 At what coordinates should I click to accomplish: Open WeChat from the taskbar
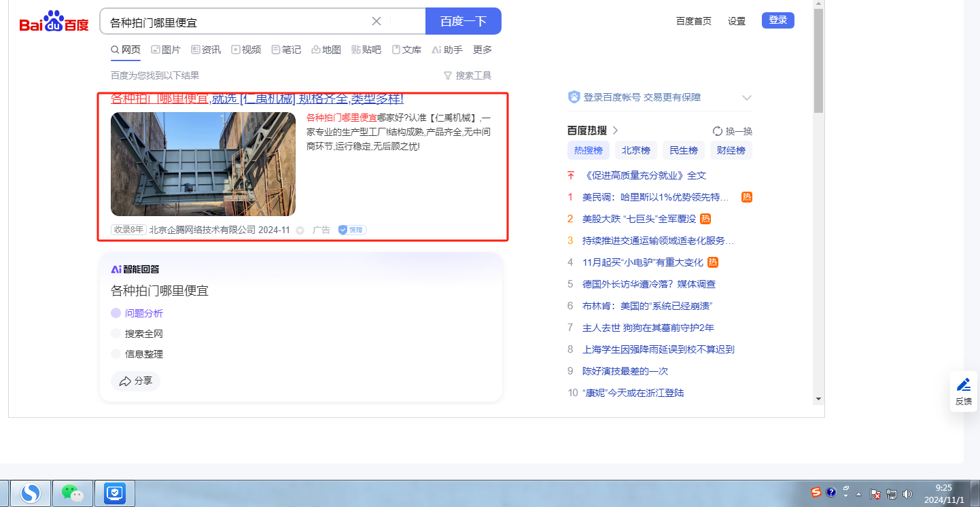tap(72, 493)
